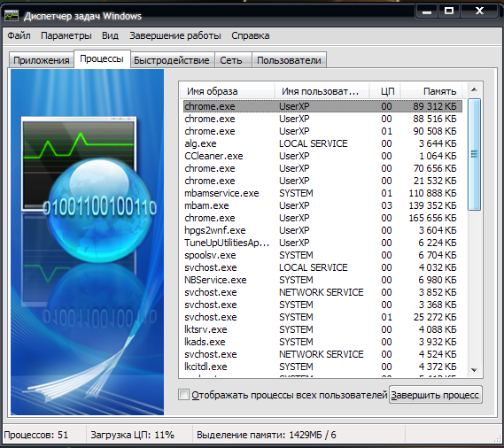Click the 03 CPU value of mbam.exe
The width and height of the screenshot is (504, 448).
pyautogui.click(x=386, y=205)
